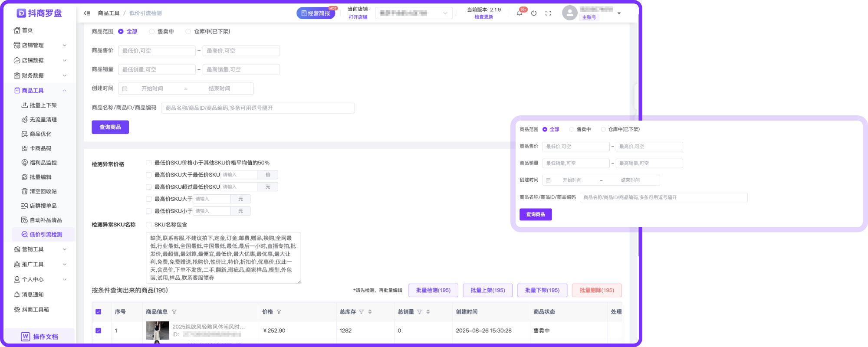Click the 批量删除(195) button
This screenshot has width=868, height=347.
coord(597,290)
